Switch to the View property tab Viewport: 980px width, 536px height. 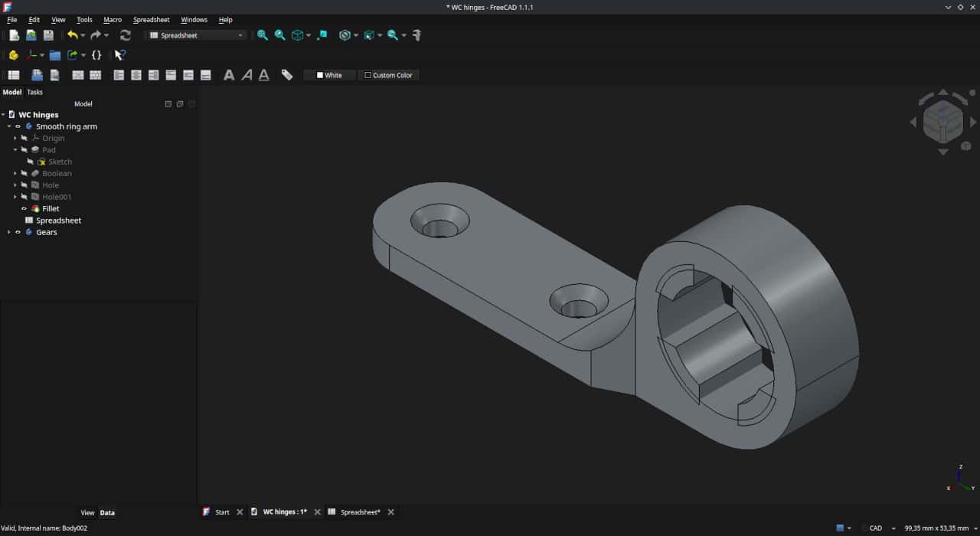pos(87,513)
